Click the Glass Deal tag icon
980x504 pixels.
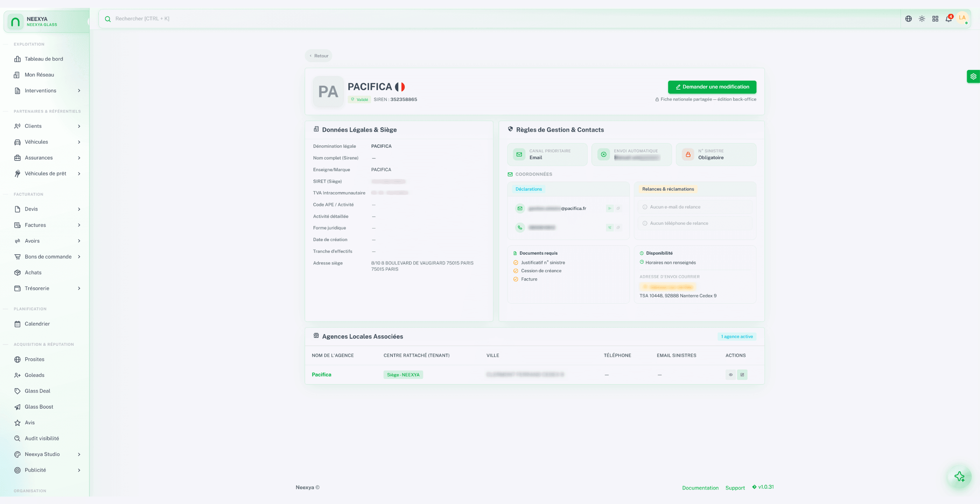coord(17,391)
